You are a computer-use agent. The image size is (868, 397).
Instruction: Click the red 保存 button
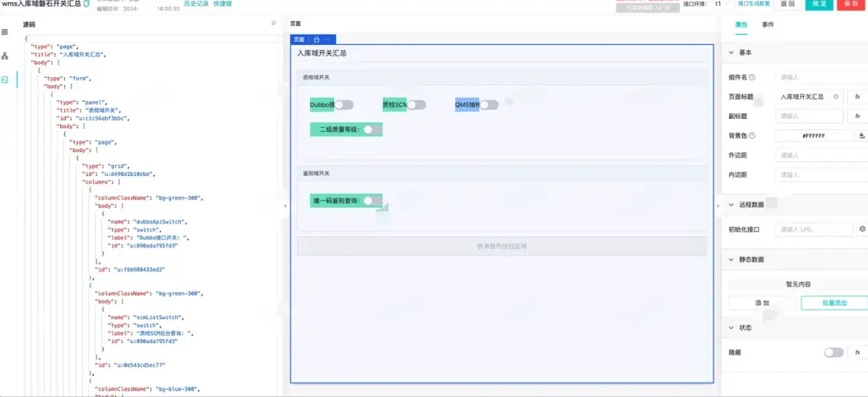point(851,4)
